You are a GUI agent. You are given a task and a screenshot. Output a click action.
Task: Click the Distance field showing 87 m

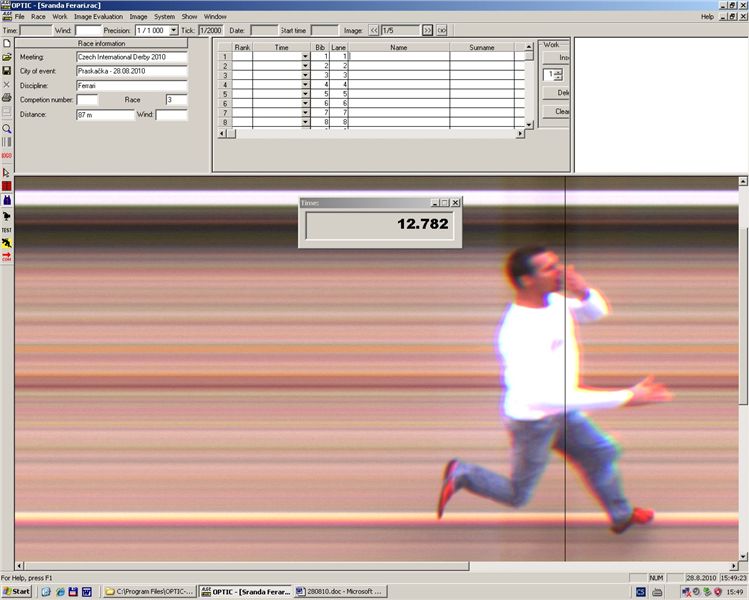(x=106, y=115)
